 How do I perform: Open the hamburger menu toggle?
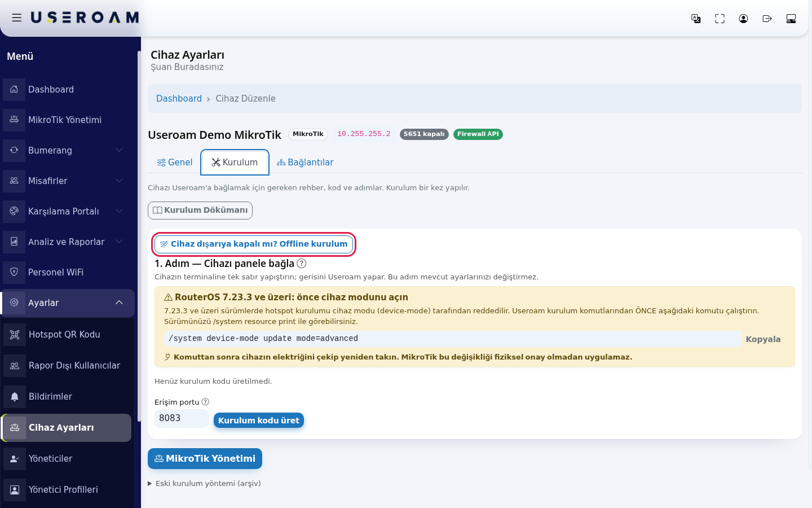click(17, 18)
